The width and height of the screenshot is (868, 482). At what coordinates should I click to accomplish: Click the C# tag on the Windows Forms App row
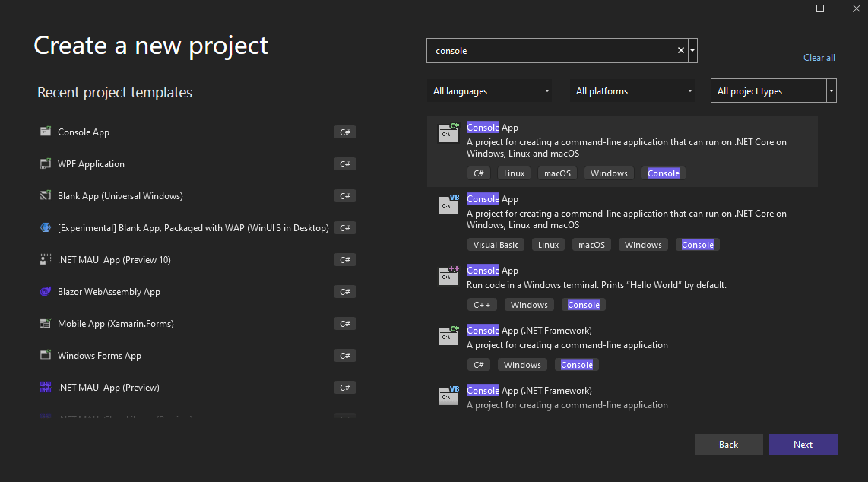(x=345, y=355)
